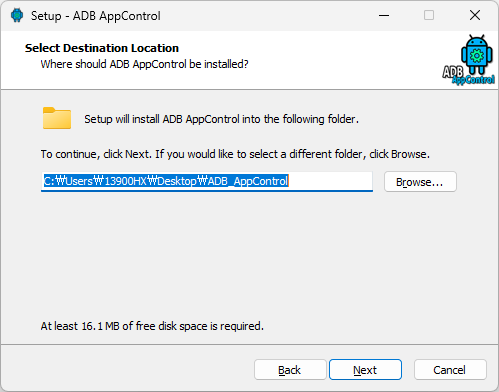Screen dimensions: 499x392
Task: Go back with the Back button
Action: pyautogui.click(x=290, y=370)
